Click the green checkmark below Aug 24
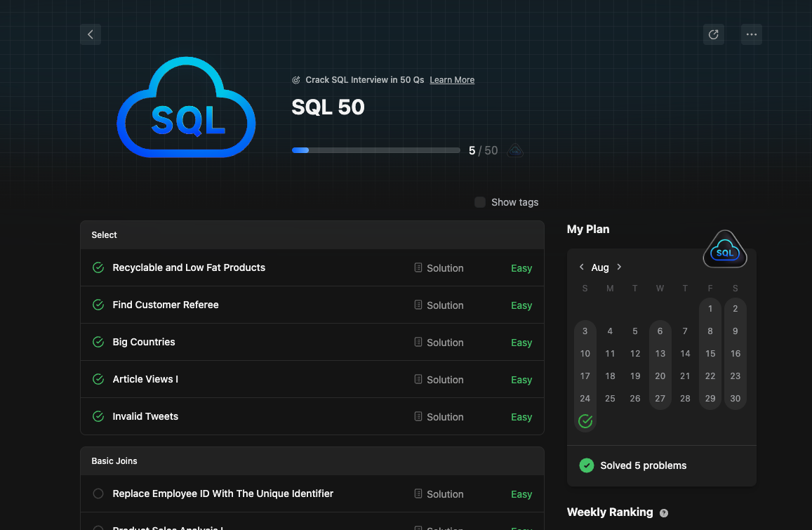The image size is (812, 530). click(585, 421)
